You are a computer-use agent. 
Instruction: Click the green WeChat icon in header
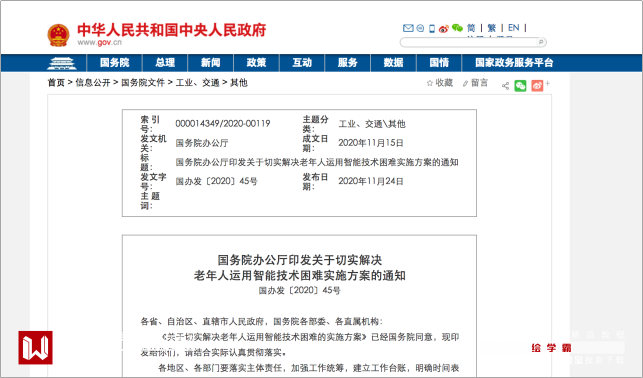click(457, 28)
